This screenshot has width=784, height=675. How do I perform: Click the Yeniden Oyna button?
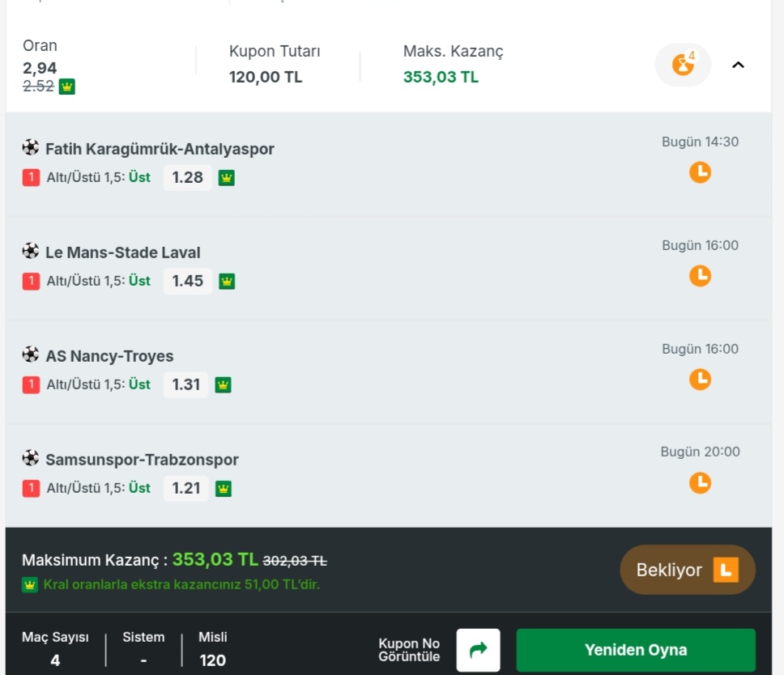[636, 650]
